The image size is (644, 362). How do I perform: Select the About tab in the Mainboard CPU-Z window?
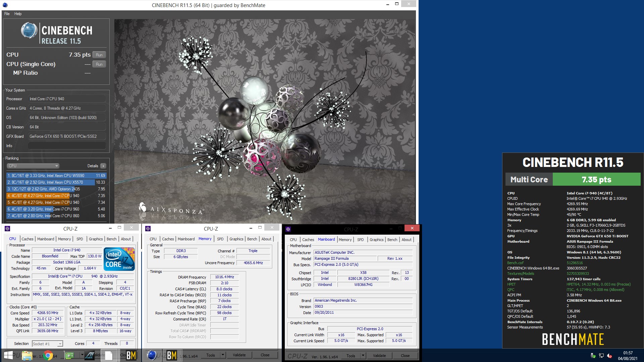(407, 240)
